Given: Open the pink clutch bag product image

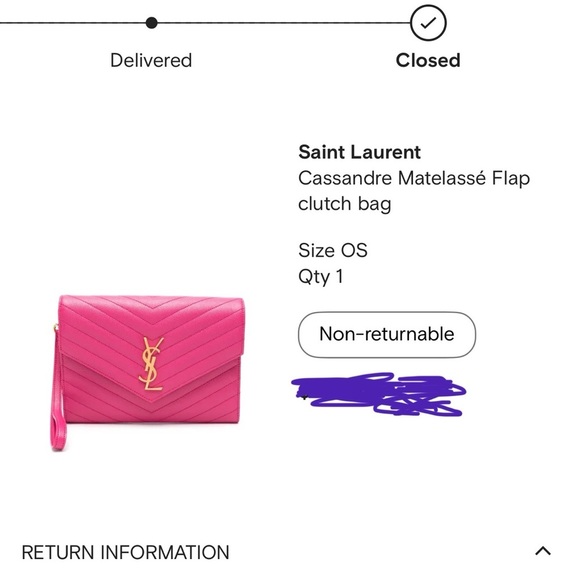Looking at the screenshot, I should point(147,372).
